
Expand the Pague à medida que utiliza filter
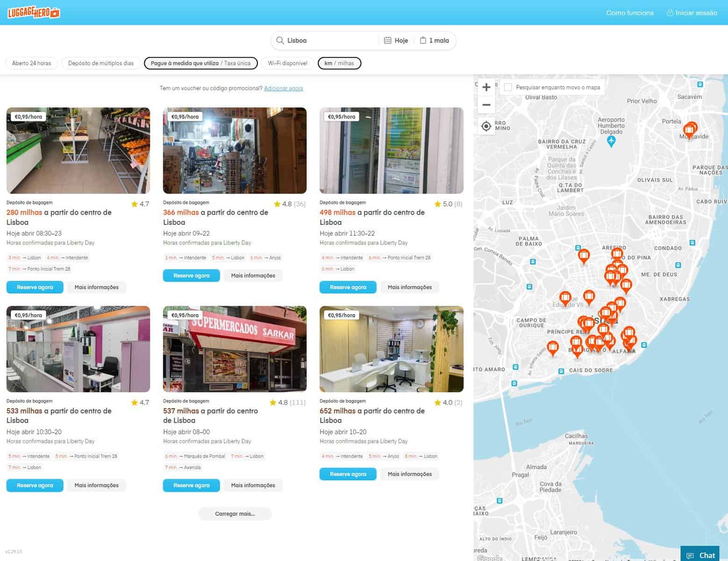pos(200,63)
